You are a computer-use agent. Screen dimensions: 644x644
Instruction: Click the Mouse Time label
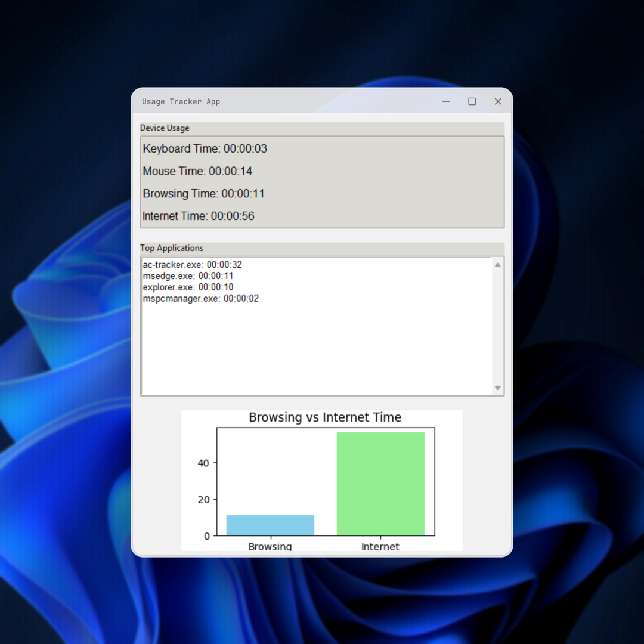coord(197,172)
